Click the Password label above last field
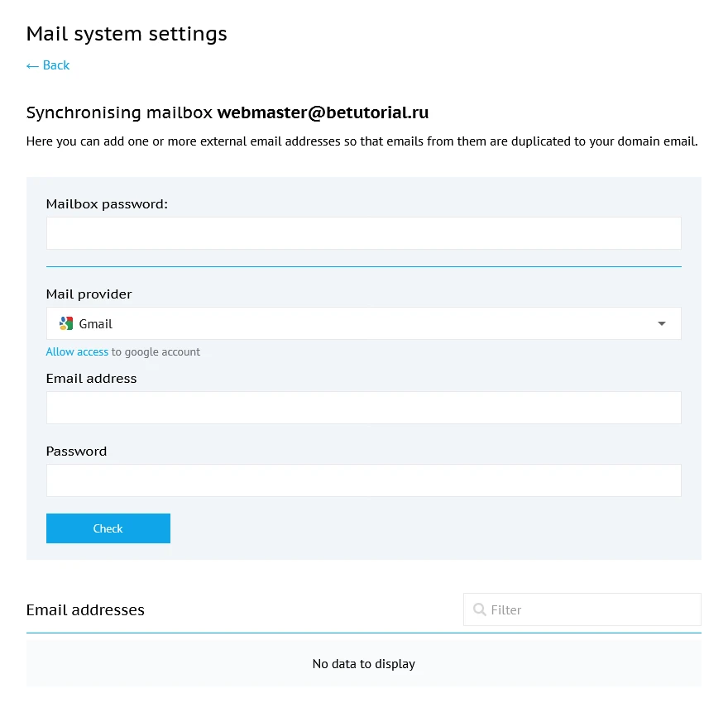This screenshot has width=728, height=712. click(x=76, y=451)
